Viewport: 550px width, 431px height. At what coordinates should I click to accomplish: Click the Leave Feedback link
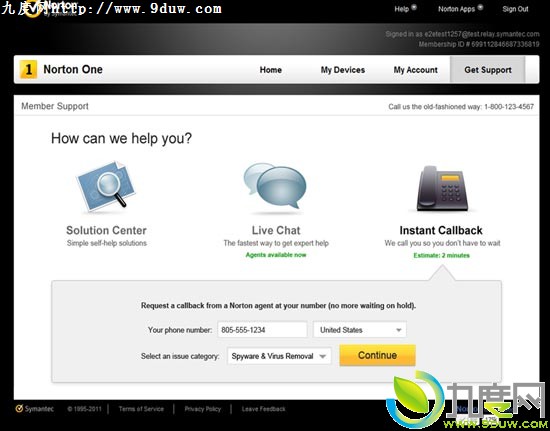263,409
